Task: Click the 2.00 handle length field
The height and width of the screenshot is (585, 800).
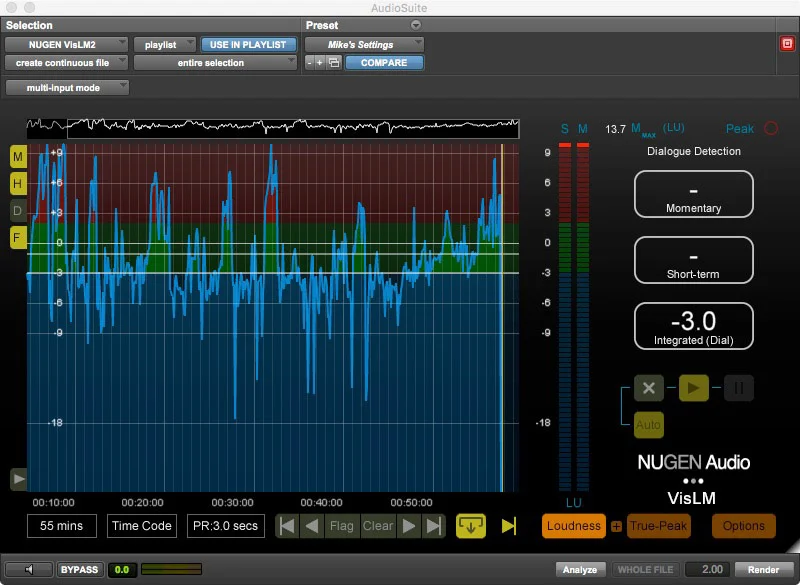Action: (x=710, y=569)
